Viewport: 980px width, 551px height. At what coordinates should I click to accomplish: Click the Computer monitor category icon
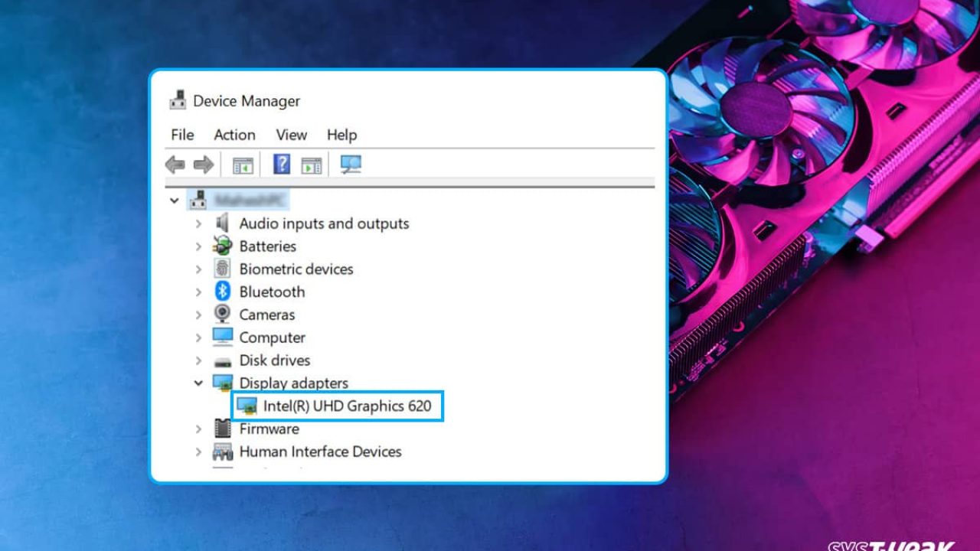(222, 337)
